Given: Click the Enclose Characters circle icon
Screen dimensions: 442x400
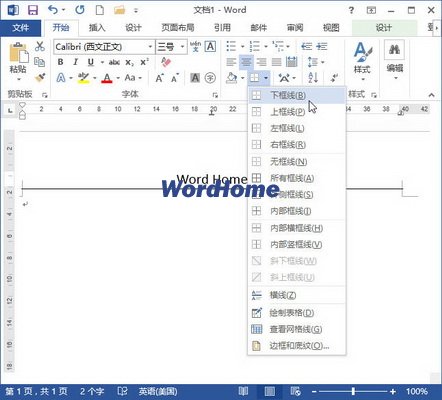Looking at the screenshot, I should 210,78.
